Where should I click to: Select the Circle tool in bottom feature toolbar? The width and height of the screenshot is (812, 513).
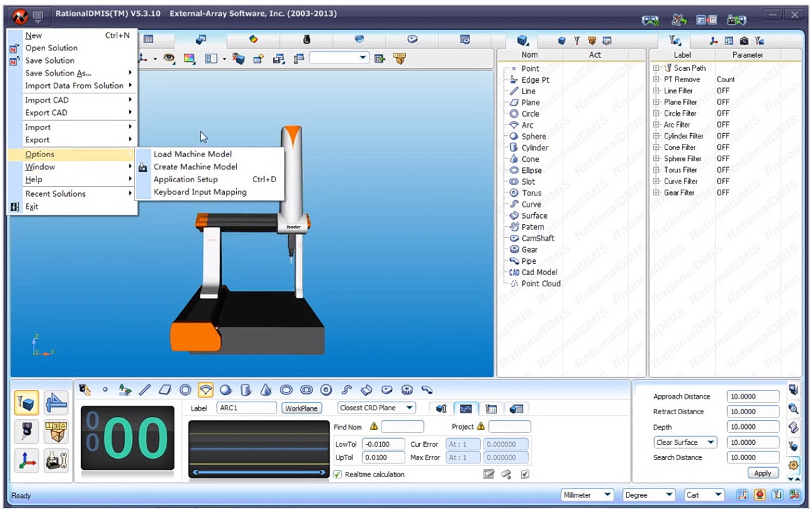click(186, 390)
